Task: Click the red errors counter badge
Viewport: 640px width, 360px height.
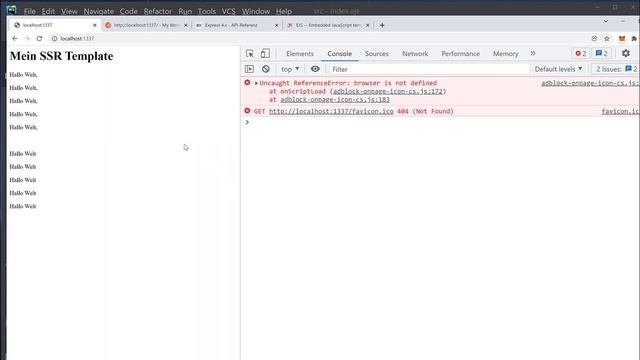Action: (581, 53)
